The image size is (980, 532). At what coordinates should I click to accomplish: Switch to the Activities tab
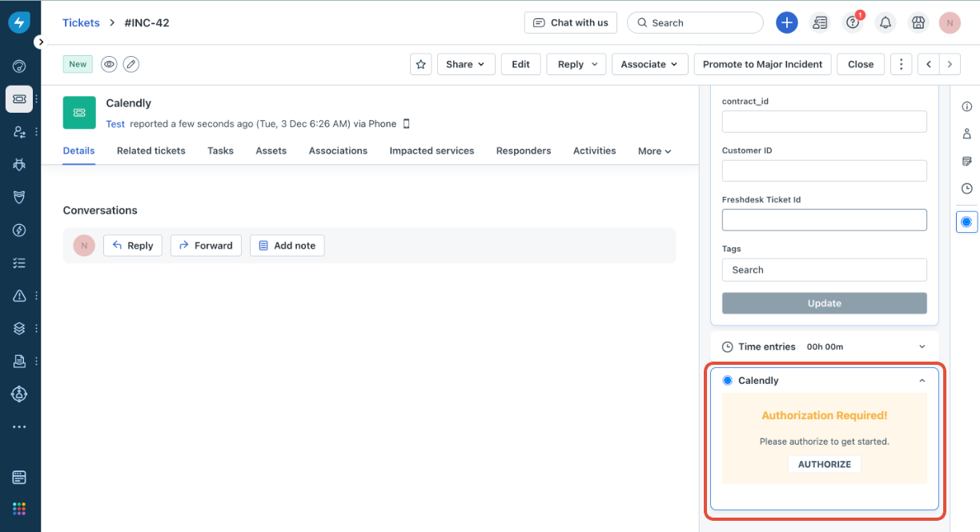(595, 150)
